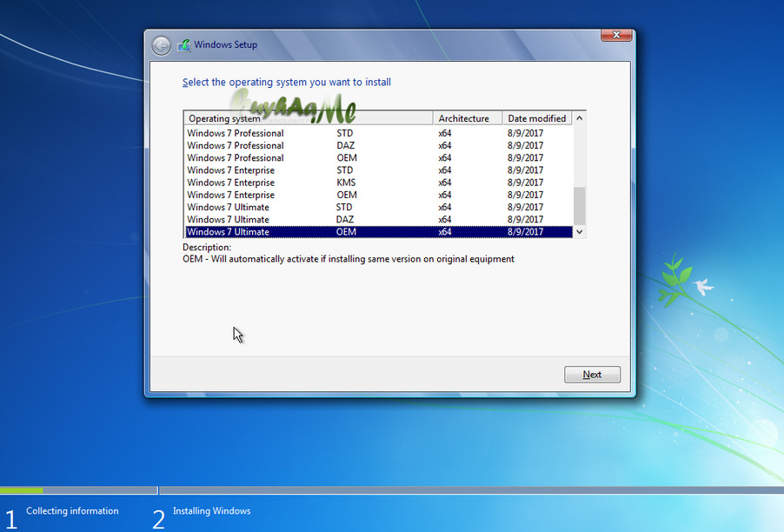Select Windows 7 Professional STD row

click(378, 133)
